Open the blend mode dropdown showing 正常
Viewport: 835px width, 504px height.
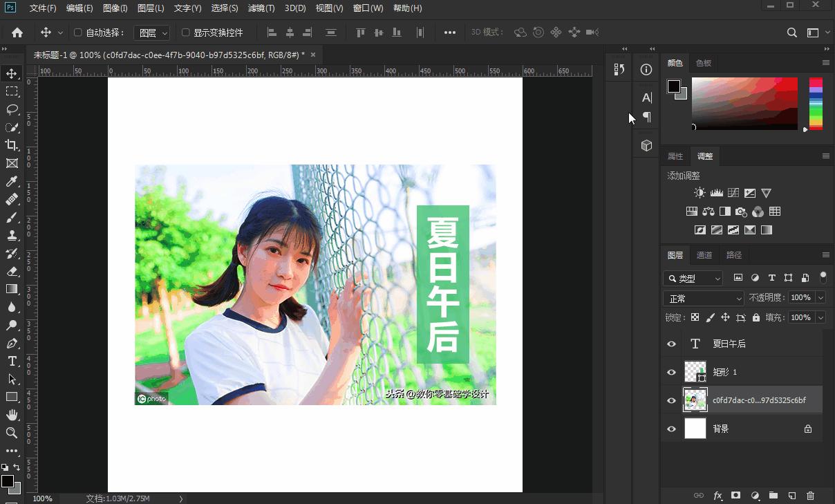click(702, 297)
